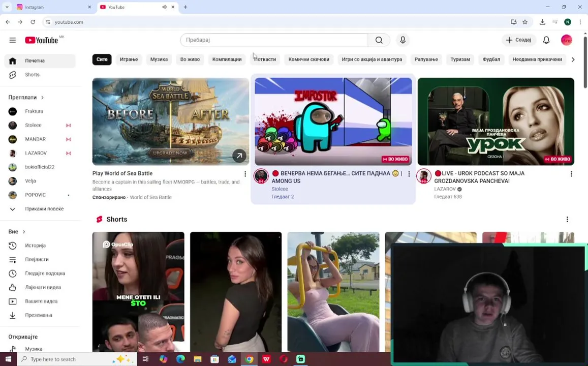Focus the Пребарај search field
Image resolution: width=588 pixels, height=366 pixels.
274,40
